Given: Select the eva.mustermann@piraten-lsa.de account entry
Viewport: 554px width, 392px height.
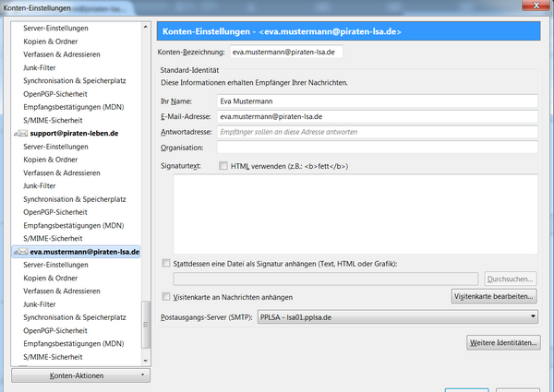Looking at the screenshot, I should (84, 251).
